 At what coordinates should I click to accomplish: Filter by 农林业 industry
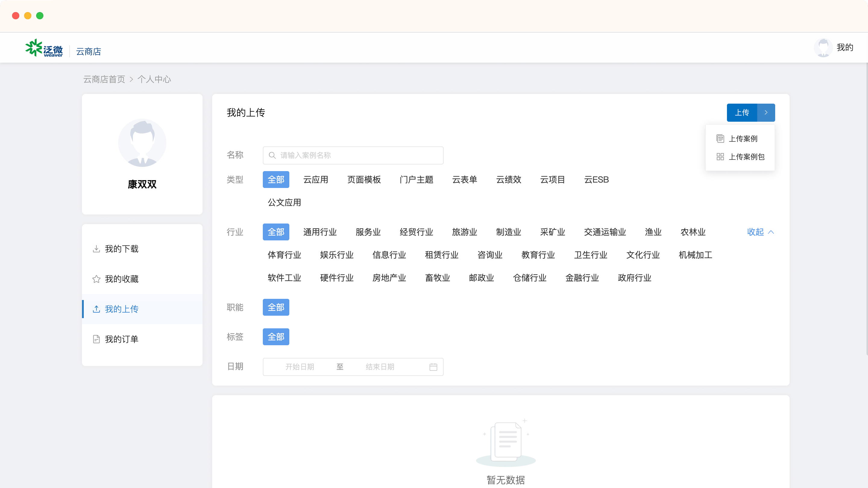tap(693, 232)
